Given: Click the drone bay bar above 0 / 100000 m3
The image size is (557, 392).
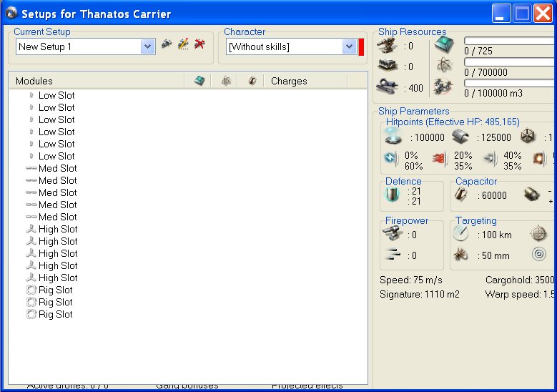Looking at the screenshot, I should (x=511, y=83).
